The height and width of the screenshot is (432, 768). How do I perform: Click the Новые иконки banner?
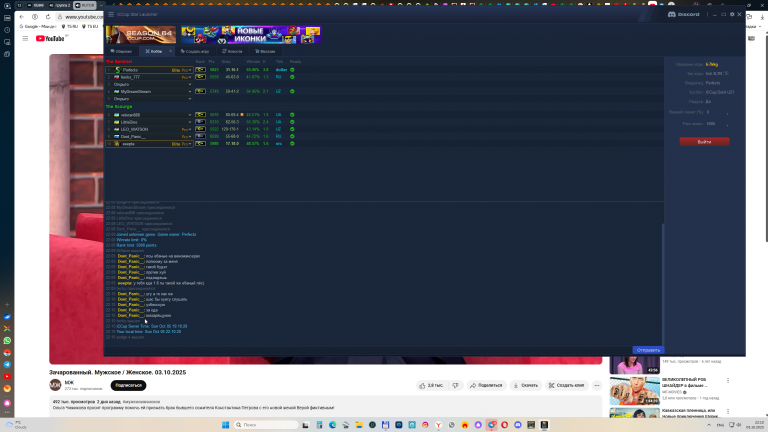251,35
